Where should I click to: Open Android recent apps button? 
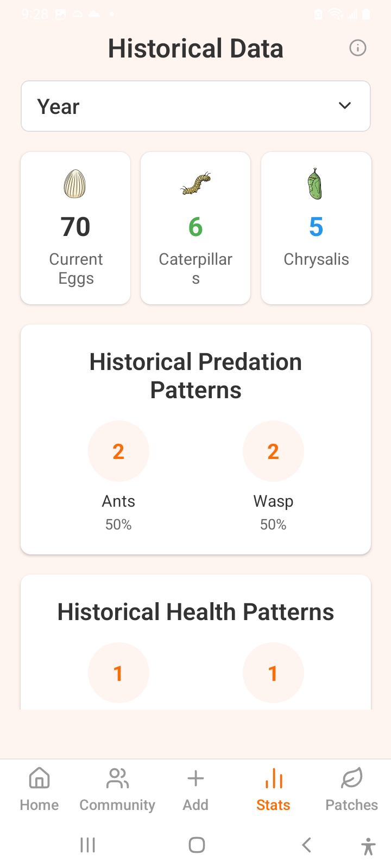tap(87, 845)
